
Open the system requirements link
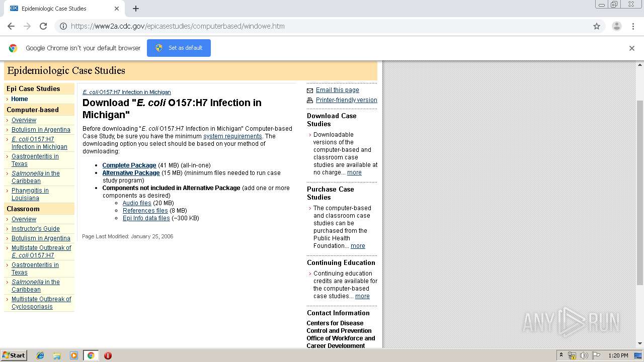(x=232, y=136)
